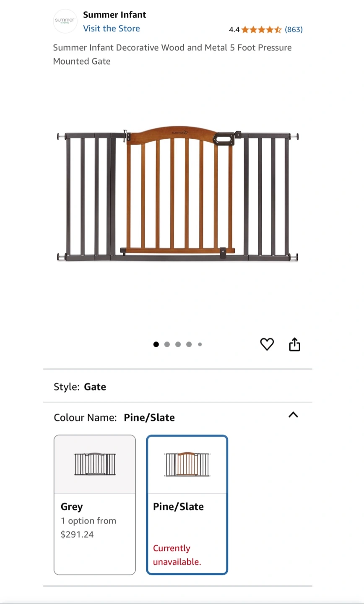Select the Pine/Slate colour option
The height and width of the screenshot is (604, 364).
(187, 505)
